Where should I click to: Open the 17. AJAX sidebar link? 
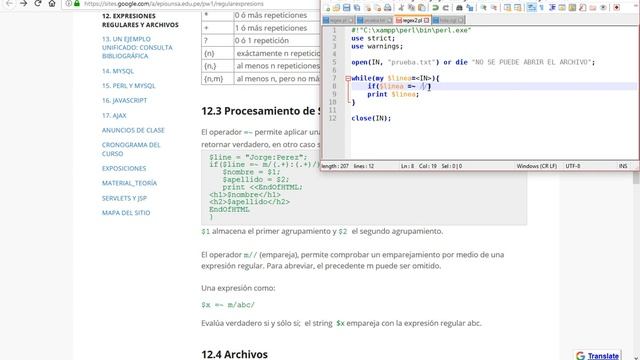(x=114, y=116)
